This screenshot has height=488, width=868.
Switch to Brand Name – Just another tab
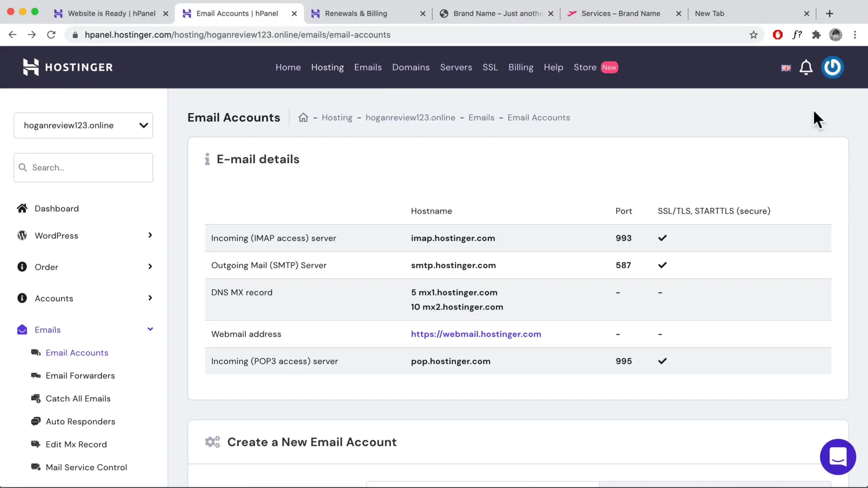tap(497, 14)
